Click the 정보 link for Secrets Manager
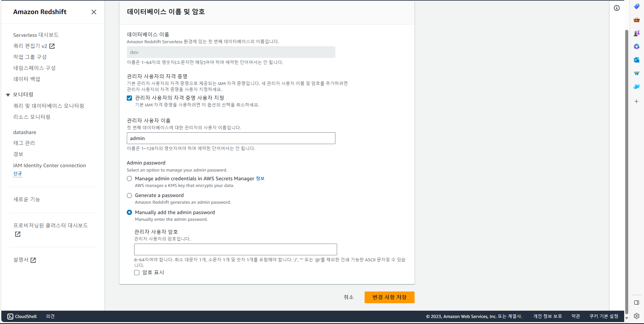 260,179
